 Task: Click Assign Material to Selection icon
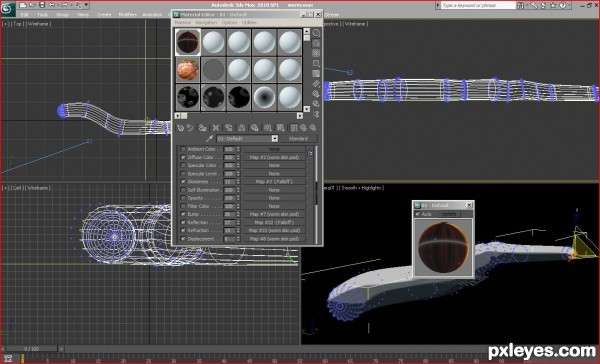(x=202, y=128)
